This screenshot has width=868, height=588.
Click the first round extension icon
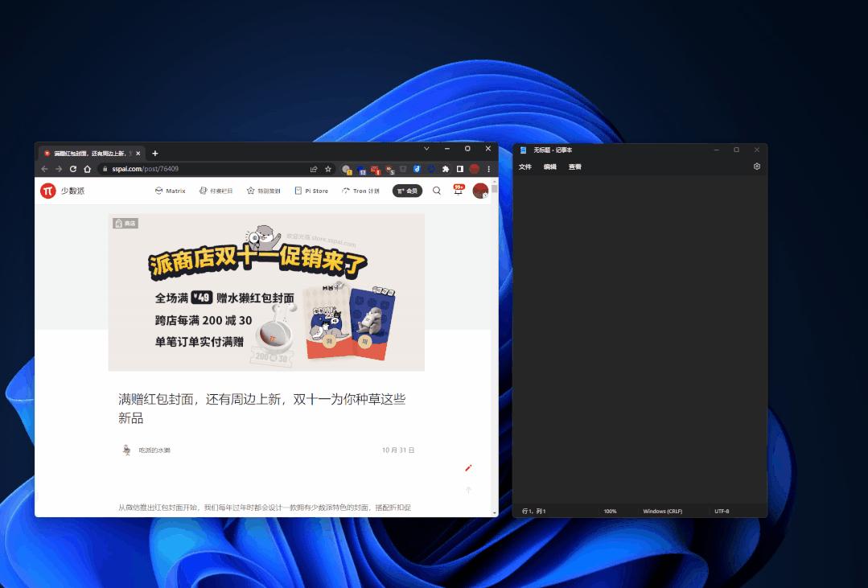[347, 170]
